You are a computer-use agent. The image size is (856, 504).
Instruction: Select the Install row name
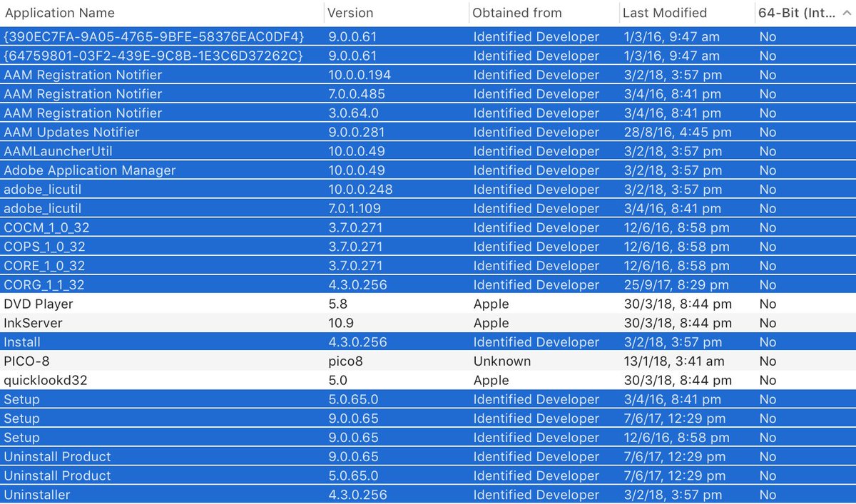click(x=22, y=342)
